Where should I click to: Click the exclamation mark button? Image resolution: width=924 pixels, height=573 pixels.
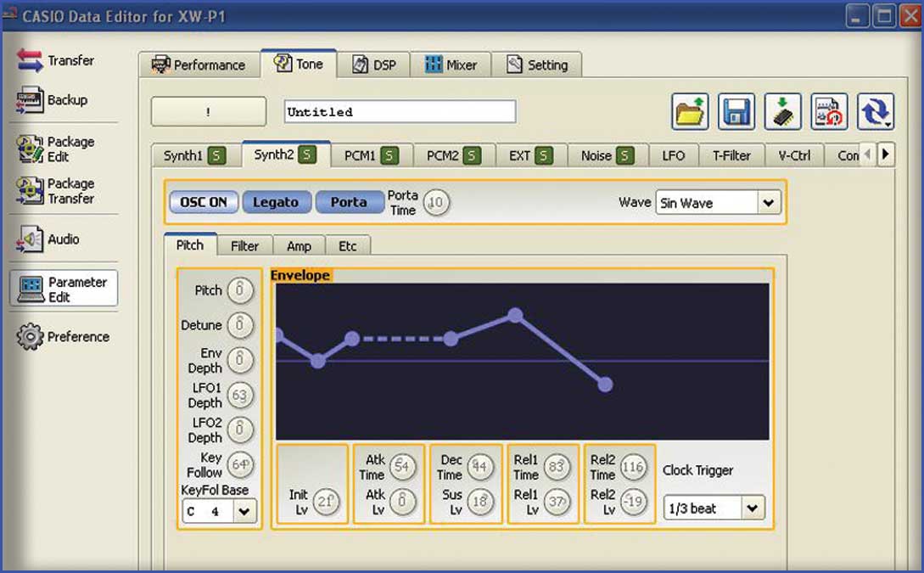(209, 111)
